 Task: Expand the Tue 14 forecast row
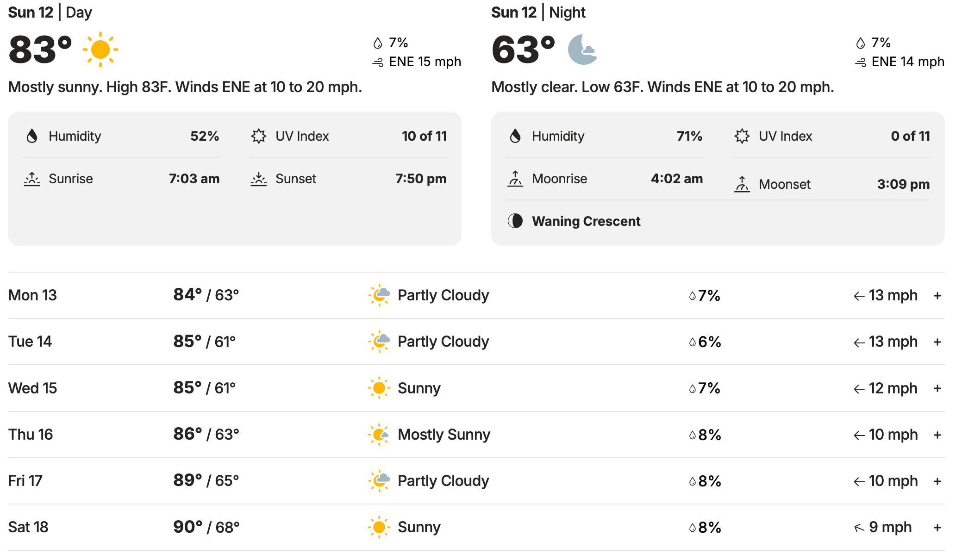937,342
